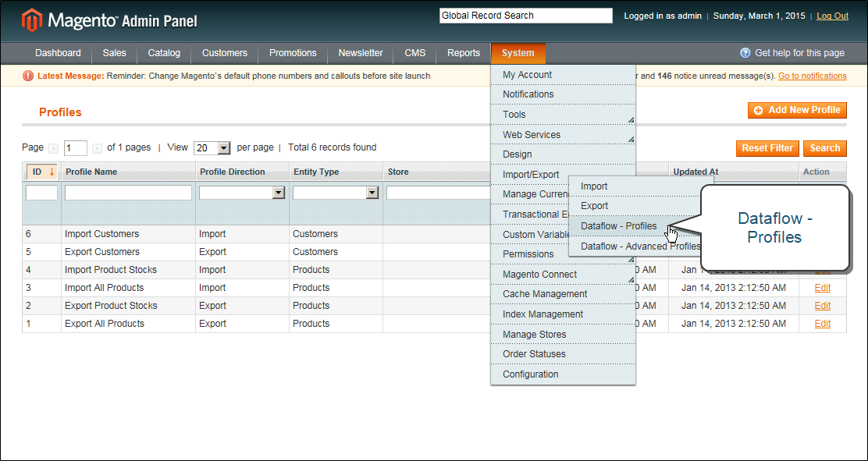Open the Reports menu
The height and width of the screenshot is (461, 868).
pos(464,53)
